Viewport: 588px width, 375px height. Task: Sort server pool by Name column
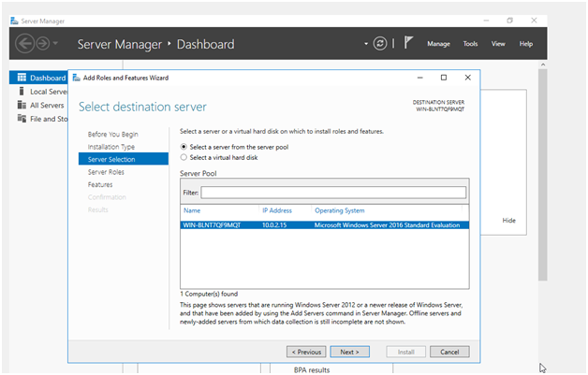[x=192, y=210]
